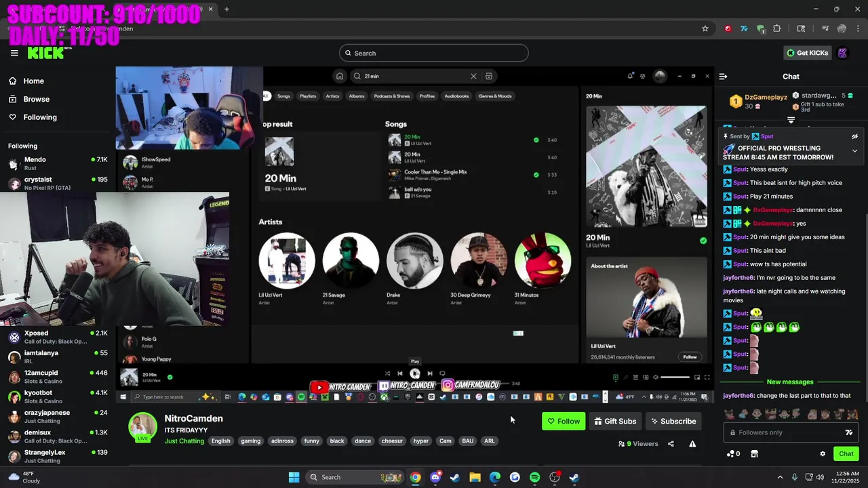This screenshot has height=488, width=868.
Task: Follow NitroCamden with the green button
Action: tap(564, 421)
